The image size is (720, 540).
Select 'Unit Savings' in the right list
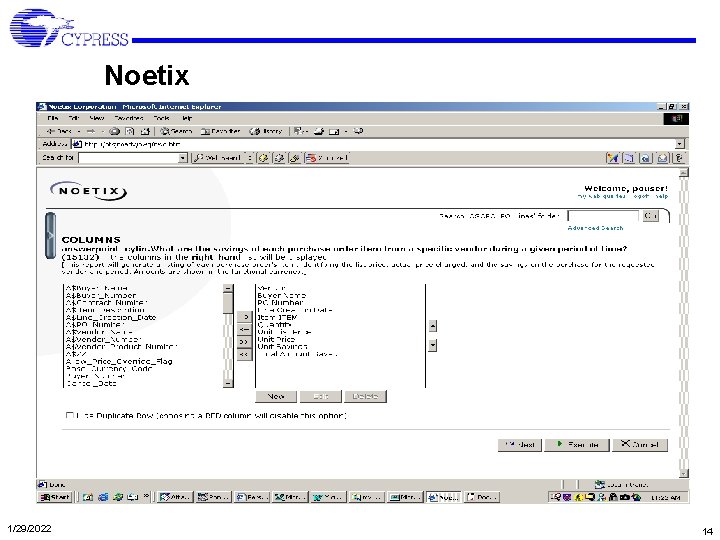point(282,347)
